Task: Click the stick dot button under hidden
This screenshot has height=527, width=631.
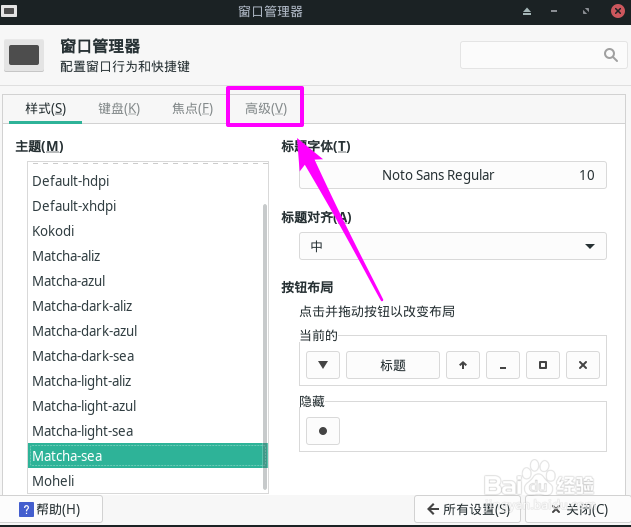Action: (323, 431)
